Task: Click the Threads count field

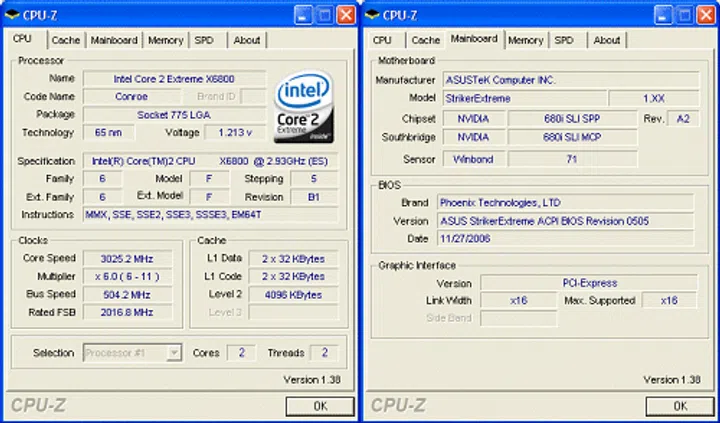Action: [x=324, y=353]
